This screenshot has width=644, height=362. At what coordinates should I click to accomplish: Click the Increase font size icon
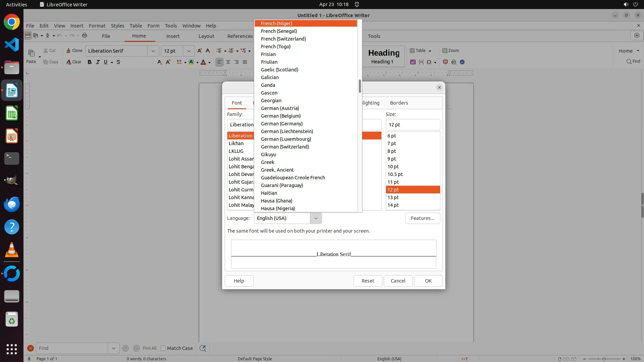pyautogui.click(x=200, y=51)
